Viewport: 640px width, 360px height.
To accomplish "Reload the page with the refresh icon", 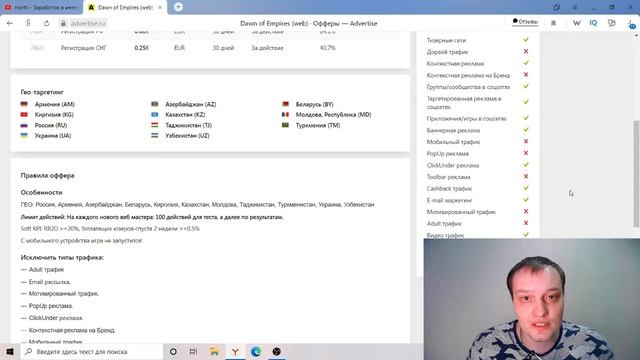I will [x=47, y=23].
